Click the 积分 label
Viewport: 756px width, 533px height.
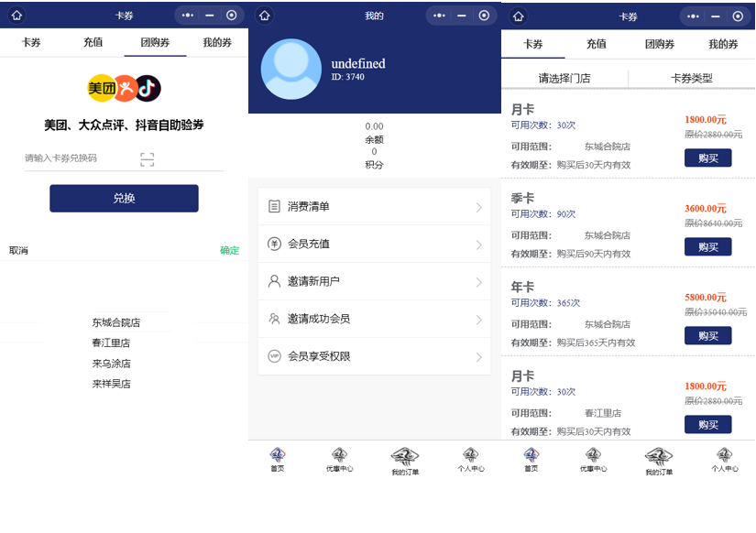click(374, 165)
